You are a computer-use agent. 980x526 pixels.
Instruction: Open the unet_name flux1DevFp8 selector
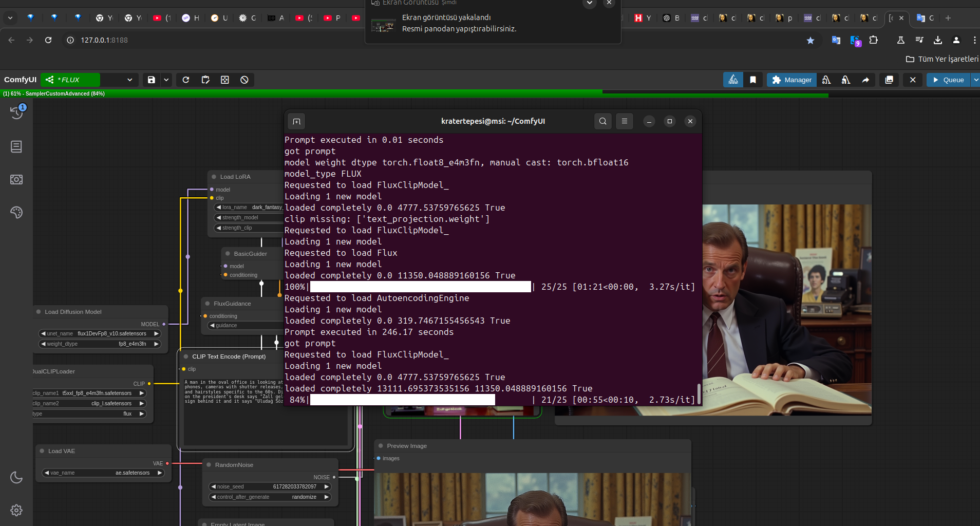click(100, 333)
